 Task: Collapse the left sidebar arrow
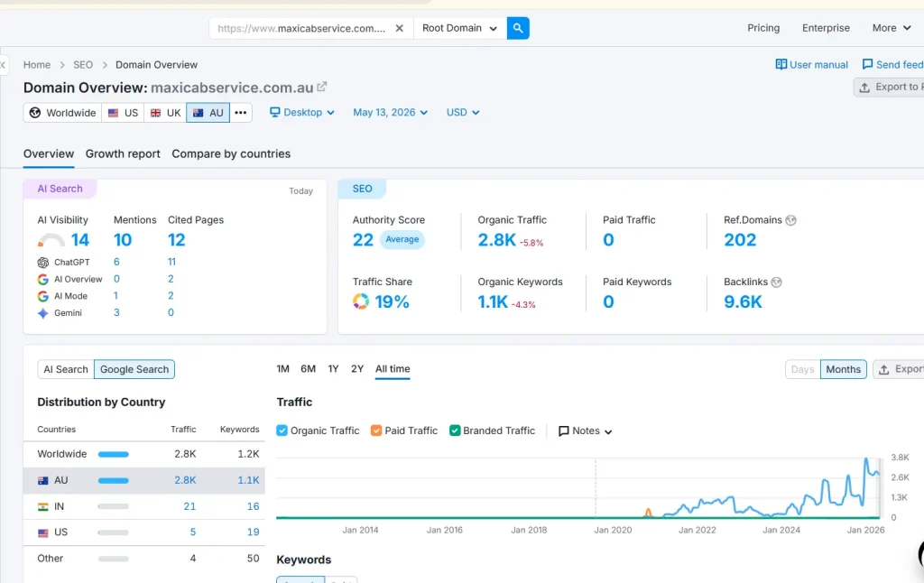tap(3, 64)
